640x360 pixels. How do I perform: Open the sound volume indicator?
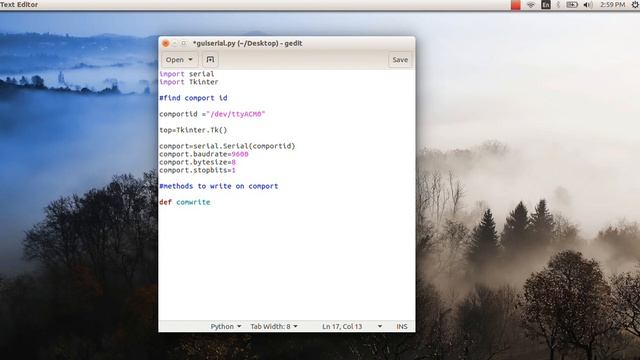click(x=588, y=5)
